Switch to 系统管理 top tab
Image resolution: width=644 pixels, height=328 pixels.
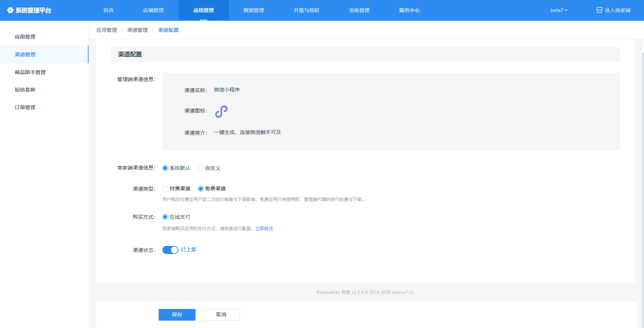tap(359, 10)
